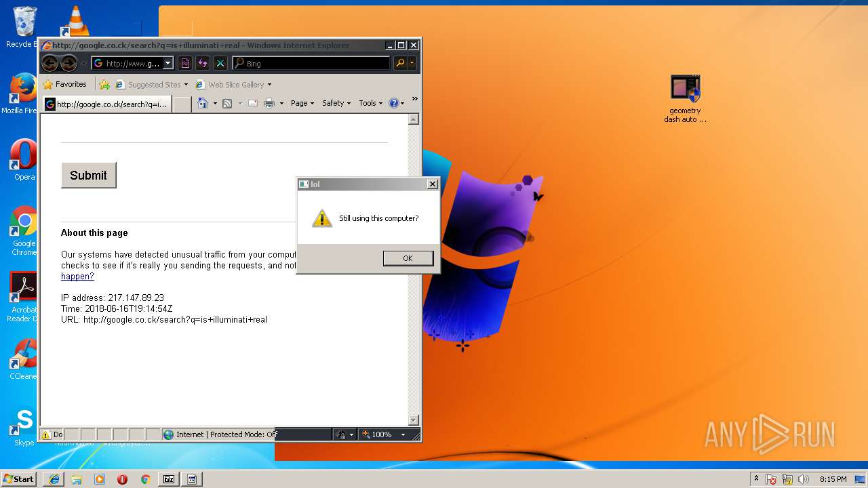
Task: Open the Page menu
Action: tap(302, 103)
